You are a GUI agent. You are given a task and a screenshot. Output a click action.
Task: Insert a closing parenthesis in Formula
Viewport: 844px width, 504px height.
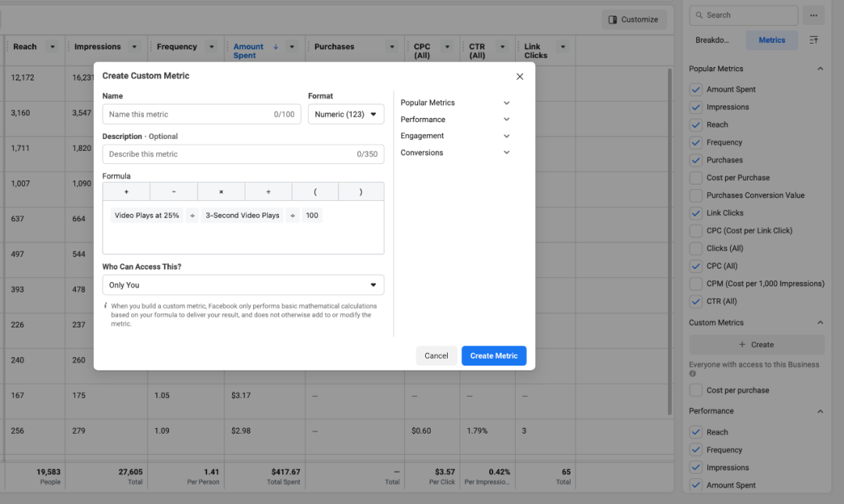[x=361, y=191]
